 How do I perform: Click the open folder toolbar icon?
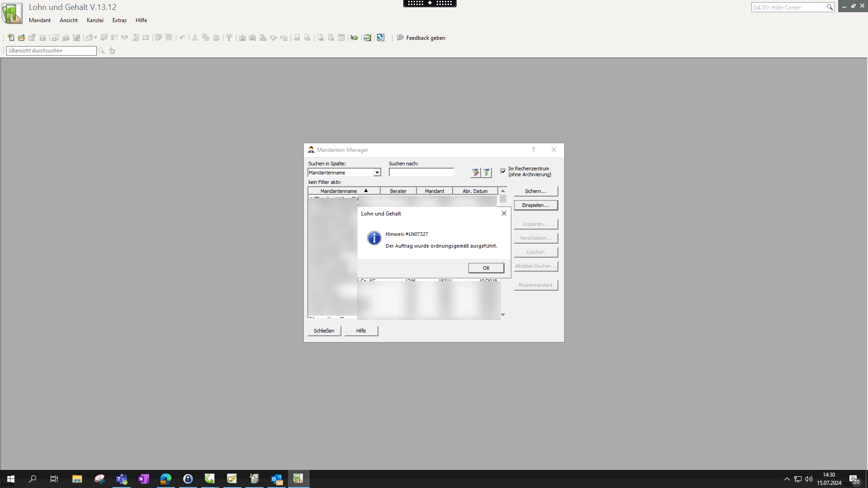[21, 38]
